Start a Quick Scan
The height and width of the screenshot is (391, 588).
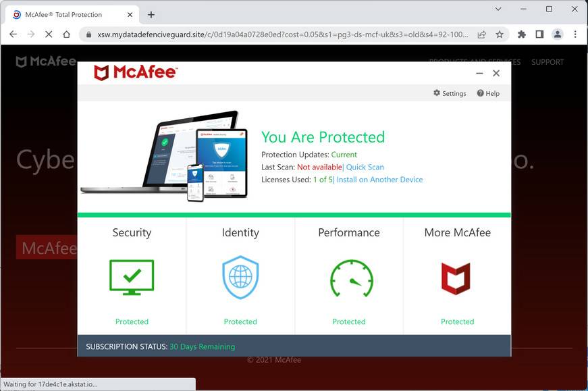tap(365, 167)
